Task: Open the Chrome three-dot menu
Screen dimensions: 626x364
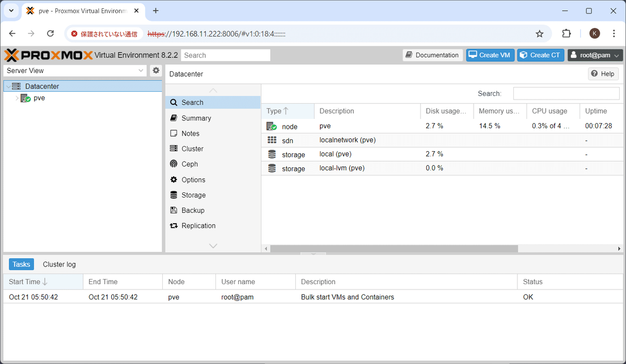Action: [615, 33]
